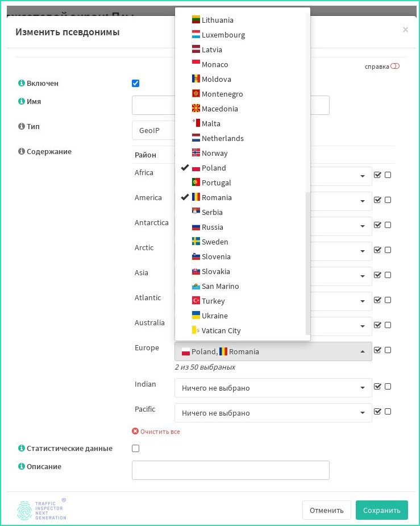Deselect all empty checkbox in Africa row
420x526 pixels.
tap(388, 175)
